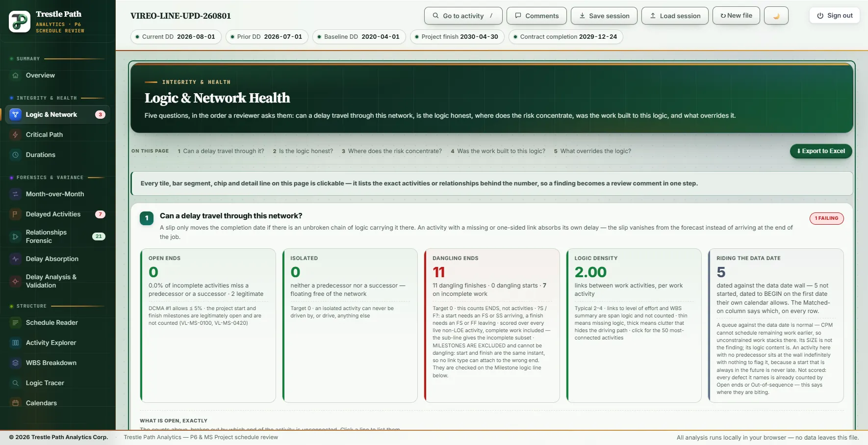868x445 pixels.
Task: Click the WBS Breakdown layers icon
Action: (15, 363)
